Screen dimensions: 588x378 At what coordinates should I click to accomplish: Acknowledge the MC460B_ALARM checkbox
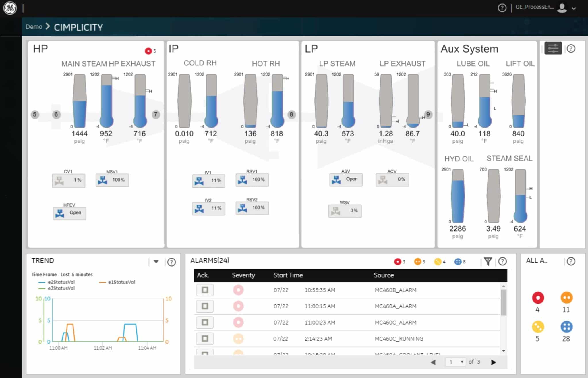205,290
